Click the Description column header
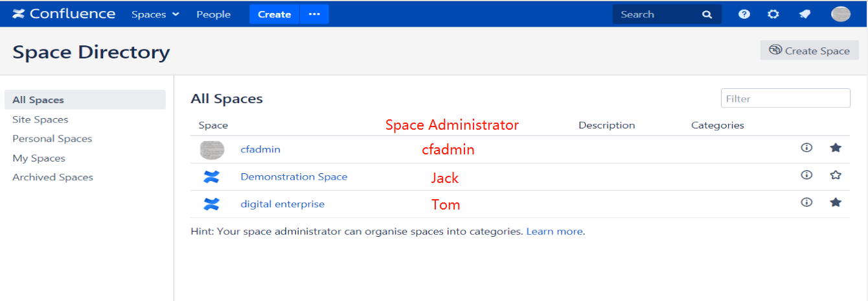 pos(606,125)
